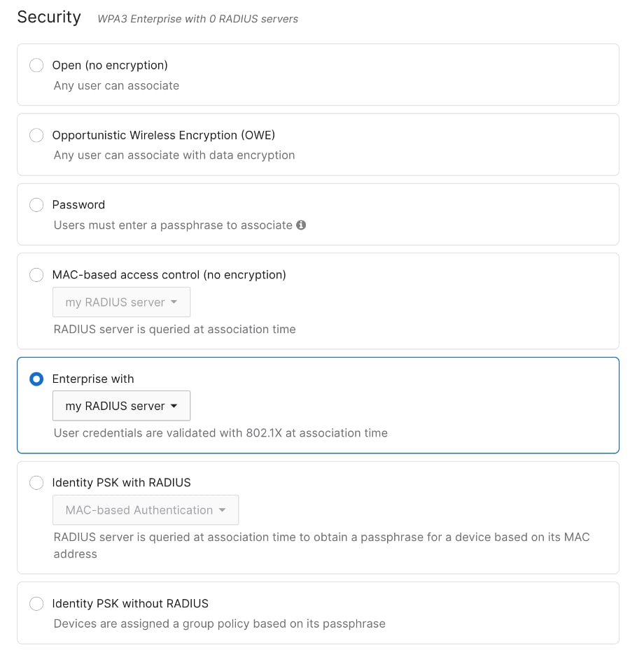Click the 'MAC-based access control (no encryption)' label
This screenshot has width=644, height=655.
(x=169, y=275)
